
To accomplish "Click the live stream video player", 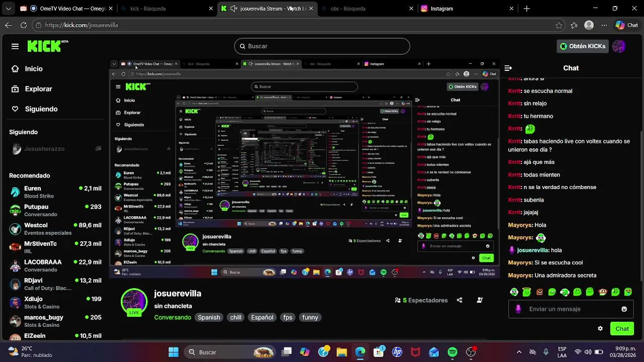I will (304, 168).
